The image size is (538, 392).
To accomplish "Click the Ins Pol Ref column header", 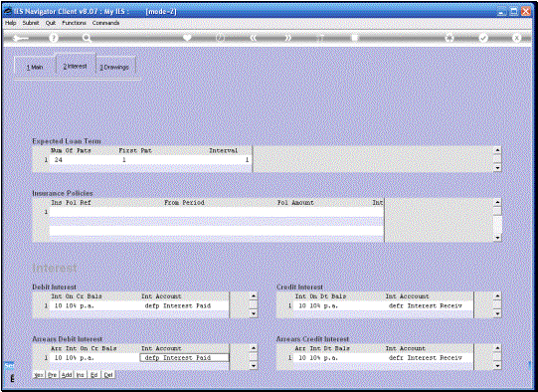I will (x=71, y=203).
